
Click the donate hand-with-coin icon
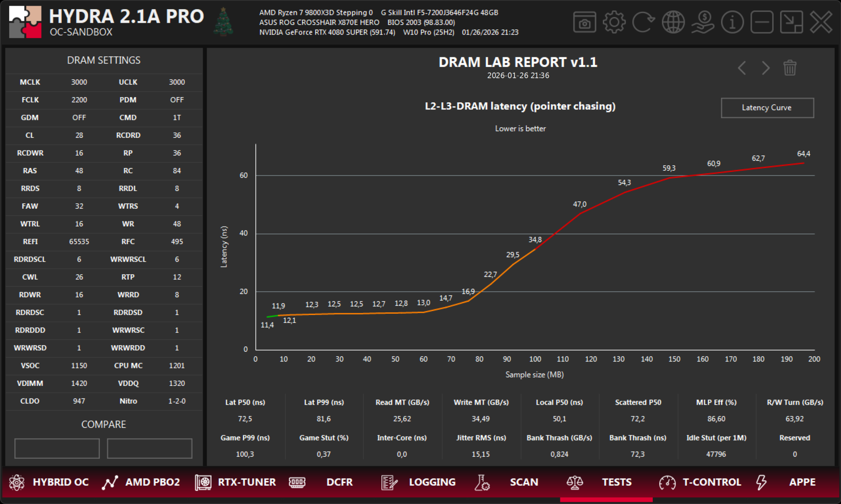pos(703,22)
